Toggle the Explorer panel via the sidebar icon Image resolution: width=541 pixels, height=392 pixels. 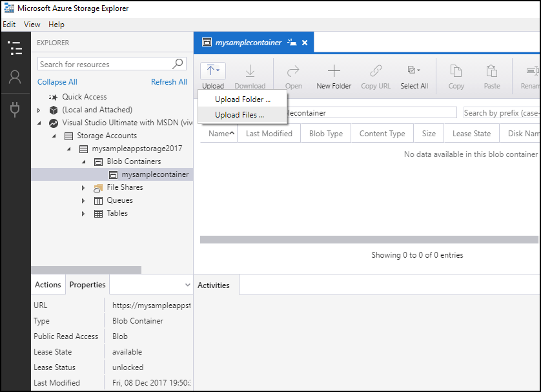pos(14,48)
